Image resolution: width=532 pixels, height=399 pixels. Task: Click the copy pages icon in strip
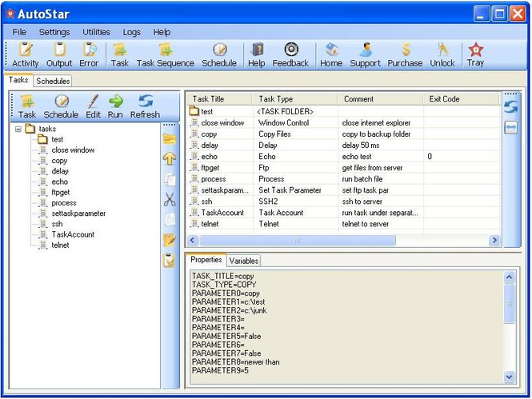[x=170, y=179]
